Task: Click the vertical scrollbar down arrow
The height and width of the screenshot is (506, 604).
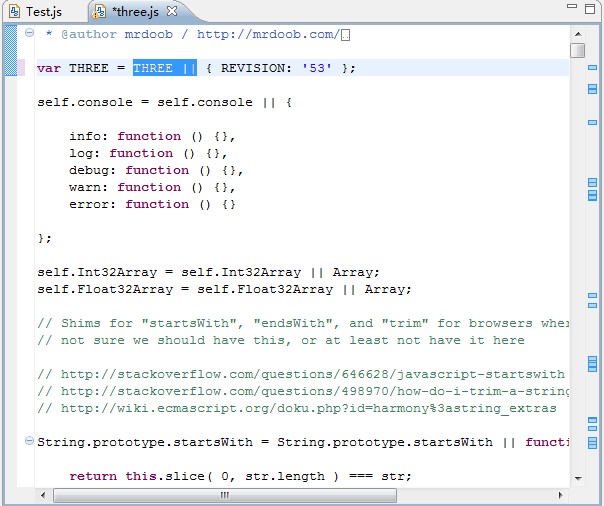Action: click(x=578, y=478)
